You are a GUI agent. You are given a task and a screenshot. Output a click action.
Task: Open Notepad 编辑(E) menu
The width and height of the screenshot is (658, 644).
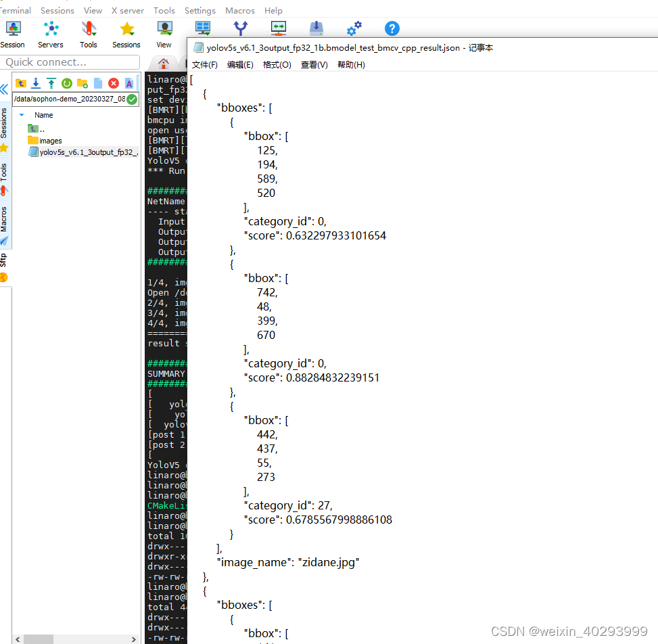coord(240,65)
